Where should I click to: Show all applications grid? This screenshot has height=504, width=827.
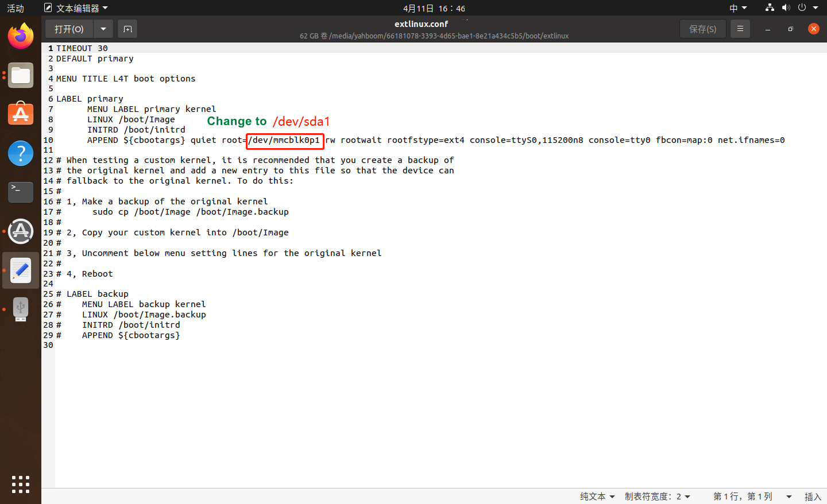(21, 484)
